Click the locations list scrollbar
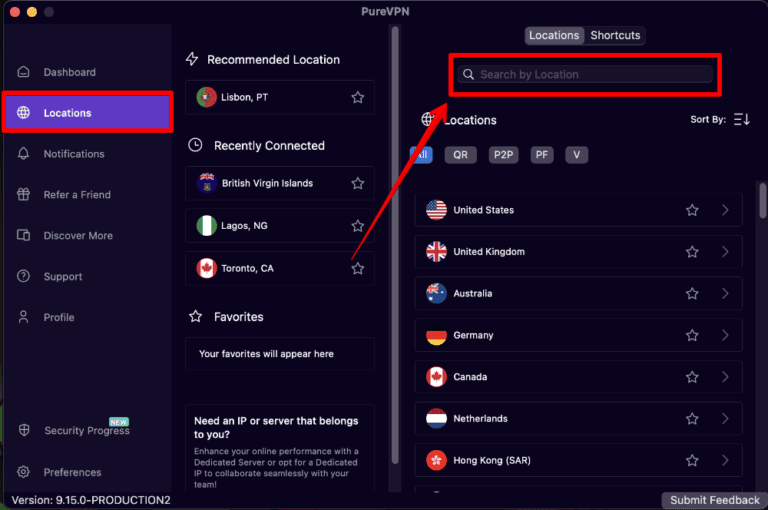The image size is (768, 510). point(763,200)
